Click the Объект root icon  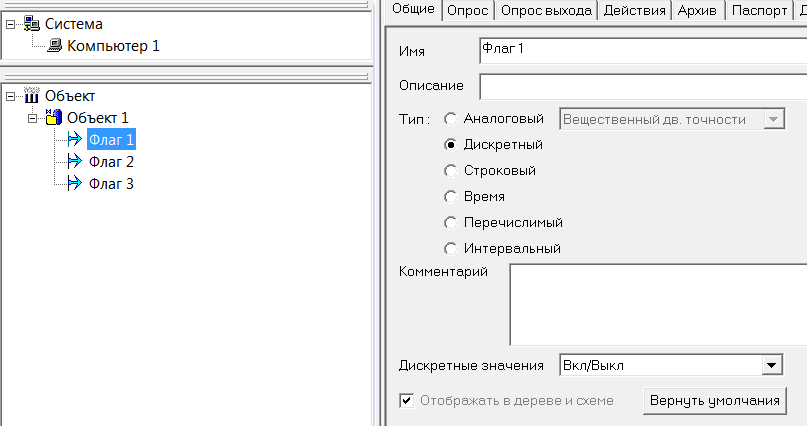coord(32,96)
